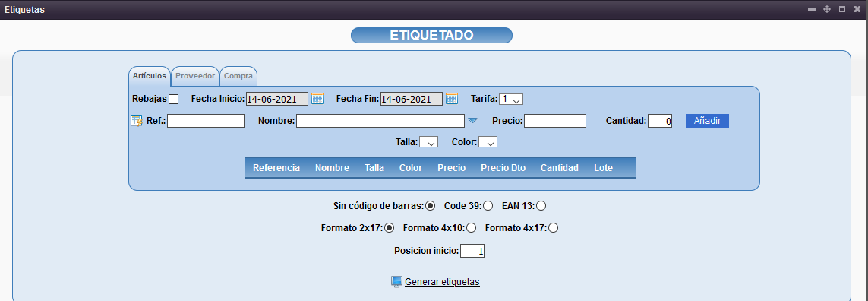868x301 pixels.
Task: Click the blue arrow next to Nombre field
Action: coord(472,120)
